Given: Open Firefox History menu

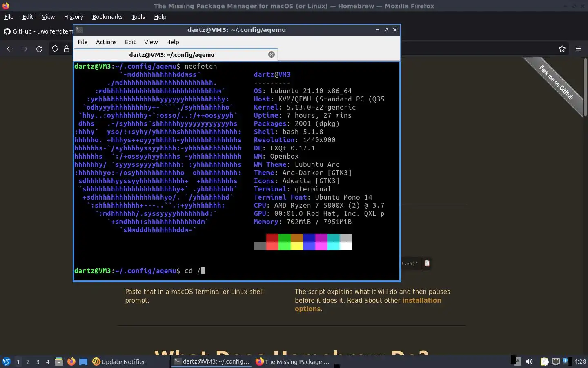Looking at the screenshot, I should point(73,17).
